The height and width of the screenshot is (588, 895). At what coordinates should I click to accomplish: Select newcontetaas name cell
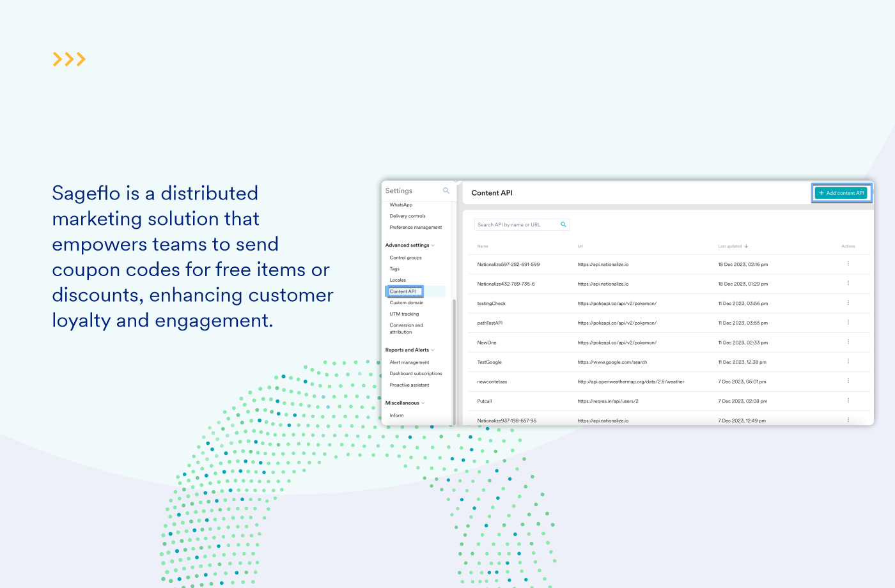tap(492, 382)
